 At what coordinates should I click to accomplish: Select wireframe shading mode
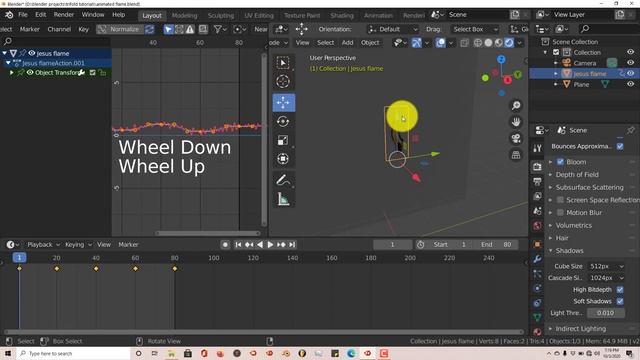coord(478,43)
